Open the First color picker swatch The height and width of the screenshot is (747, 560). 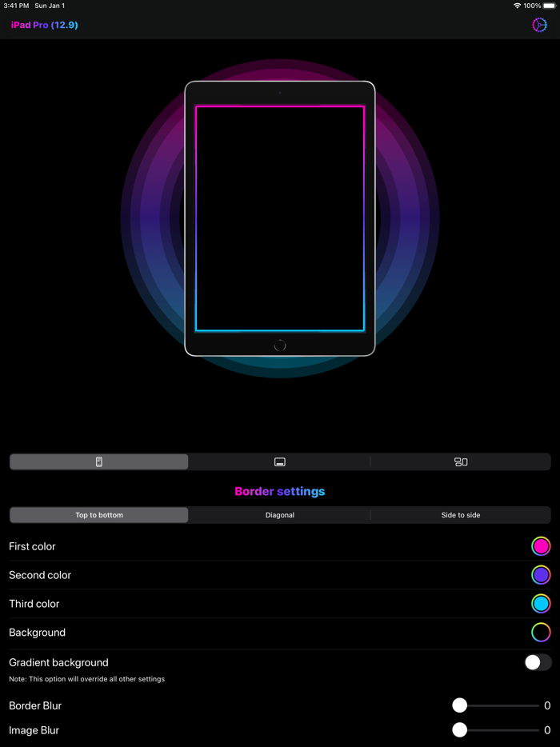point(541,546)
